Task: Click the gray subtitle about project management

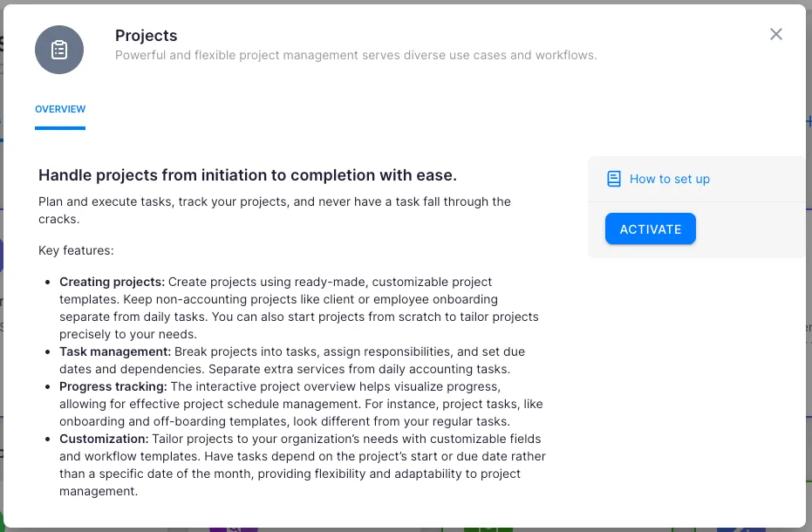Action: coord(356,55)
